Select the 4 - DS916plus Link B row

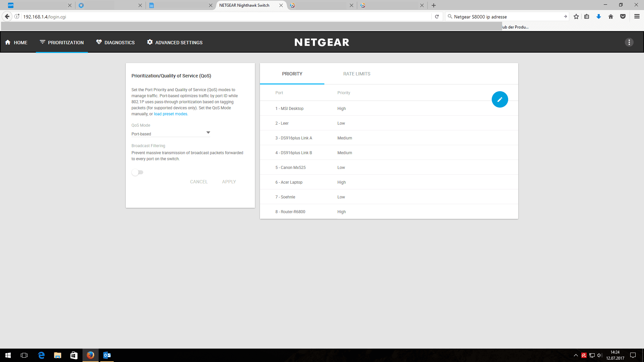pos(389,153)
